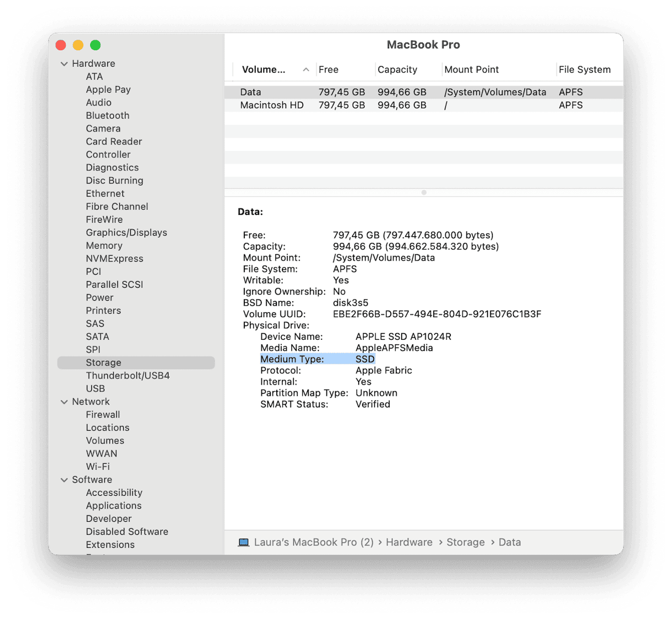
Task: View Applications under the Software section
Action: pyautogui.click(x=113, y=505)
